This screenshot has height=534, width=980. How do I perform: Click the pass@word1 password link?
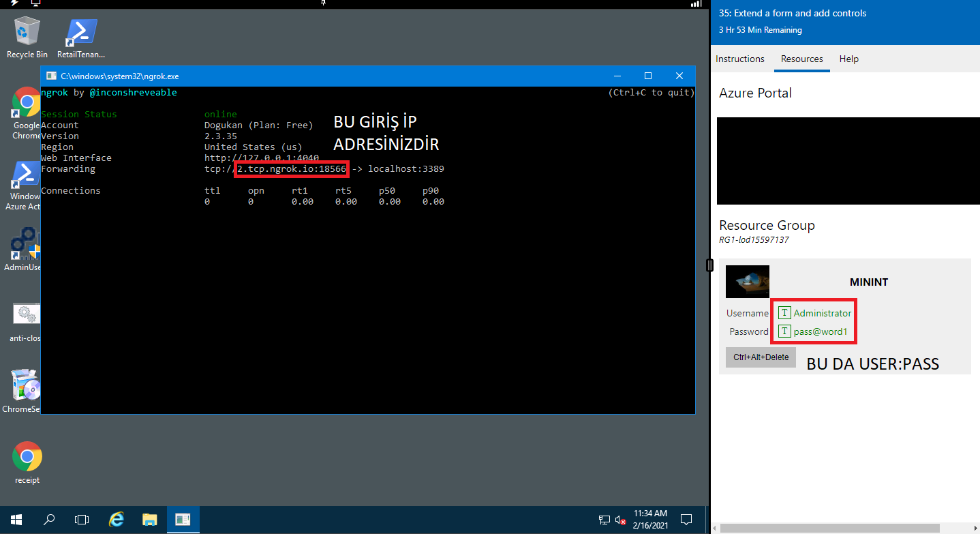tap(821, 331)
